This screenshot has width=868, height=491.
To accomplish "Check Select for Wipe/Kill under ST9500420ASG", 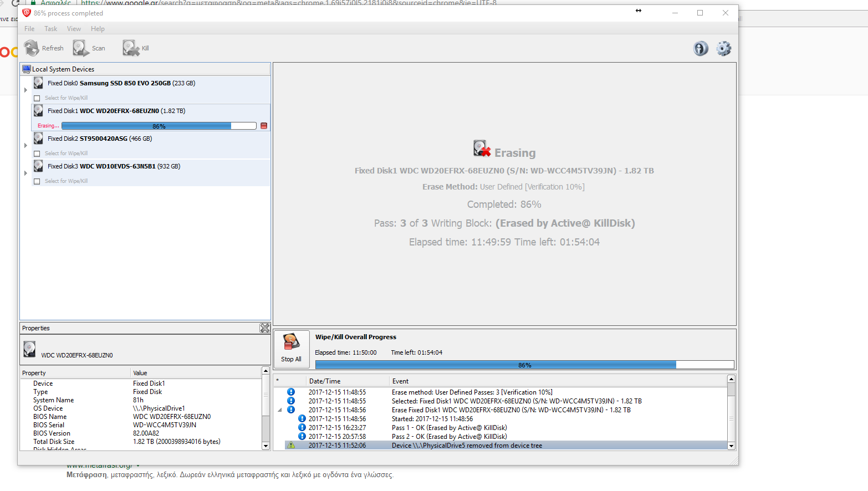I will pyautogui.click(x=37, y=154).
